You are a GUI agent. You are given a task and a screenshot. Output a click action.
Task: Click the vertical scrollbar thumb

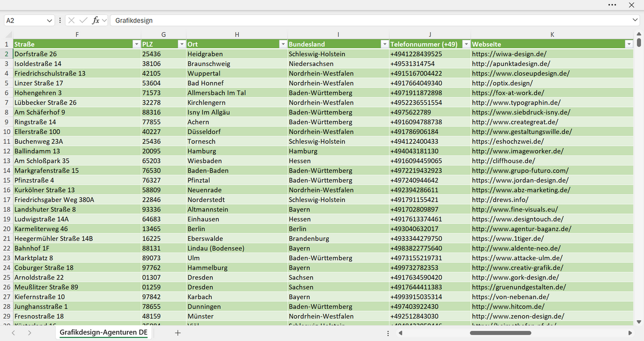click(x=639, y=43)
